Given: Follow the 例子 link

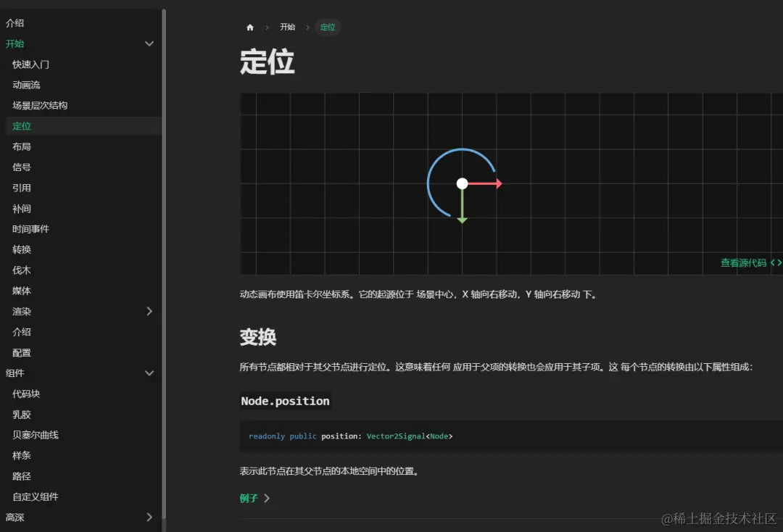Looking at the screenshot, I should click(x=249, y=498).
